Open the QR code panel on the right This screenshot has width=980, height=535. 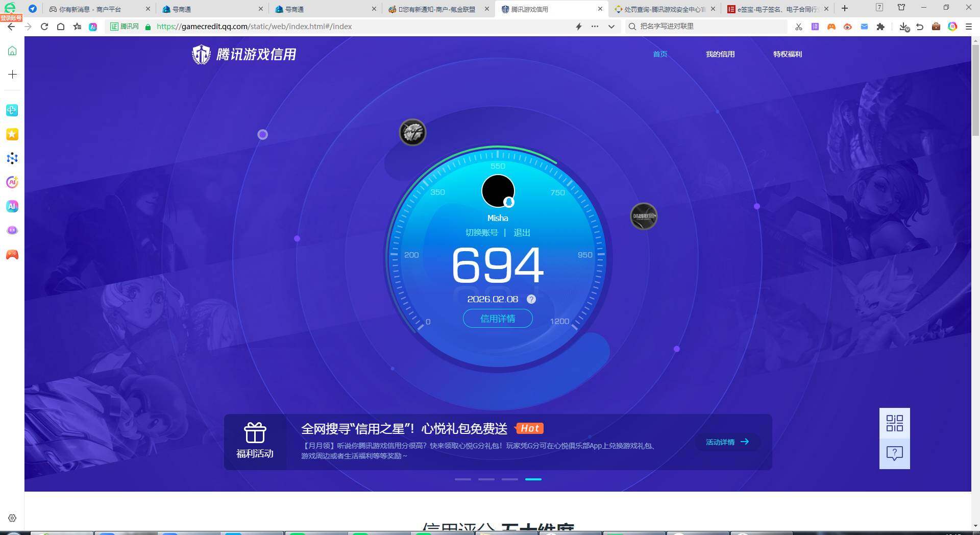[894, 423]
